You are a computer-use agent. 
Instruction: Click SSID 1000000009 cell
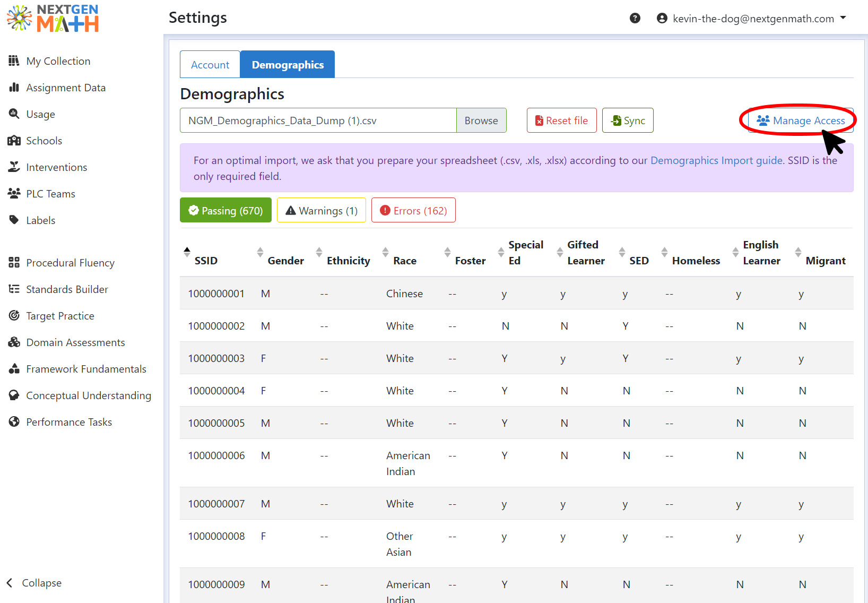tap(216, 584)
